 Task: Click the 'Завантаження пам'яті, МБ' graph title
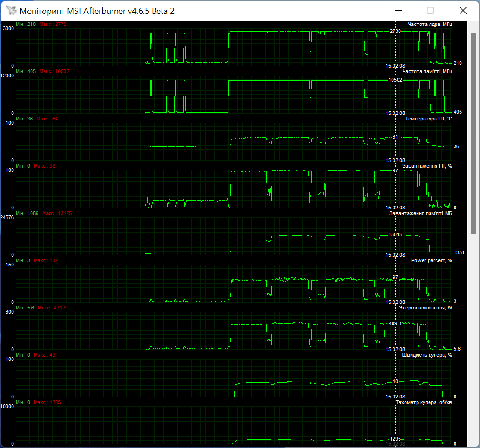pyautogui.click(x=421, y=213)
